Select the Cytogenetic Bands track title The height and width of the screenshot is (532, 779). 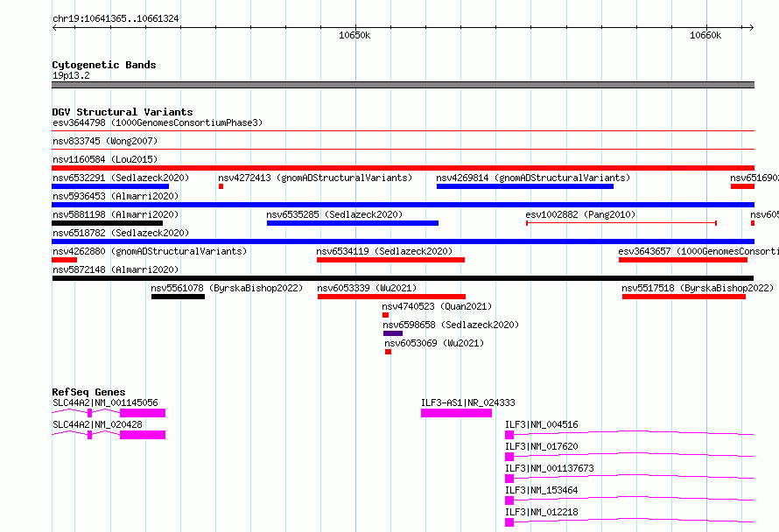tap(104, 65)
